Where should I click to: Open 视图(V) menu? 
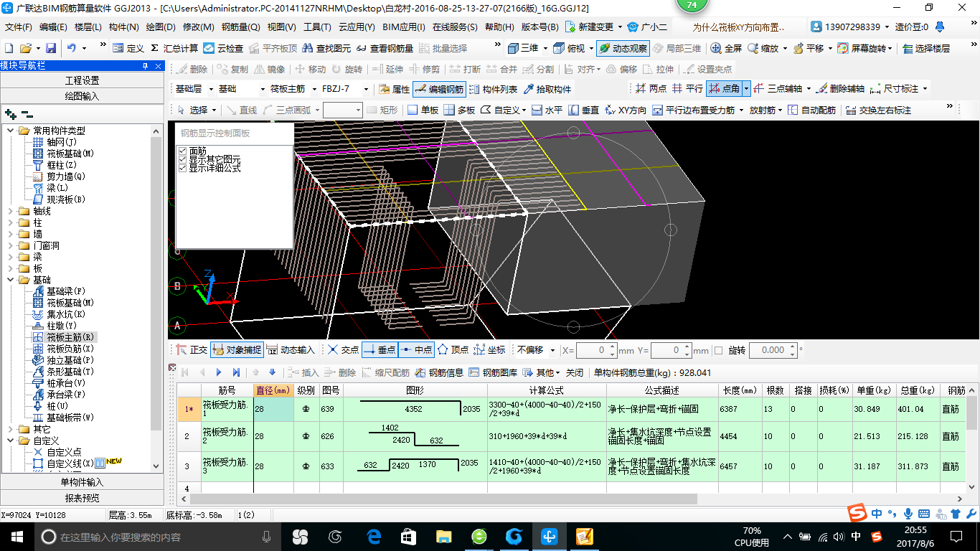pos(281,27)
